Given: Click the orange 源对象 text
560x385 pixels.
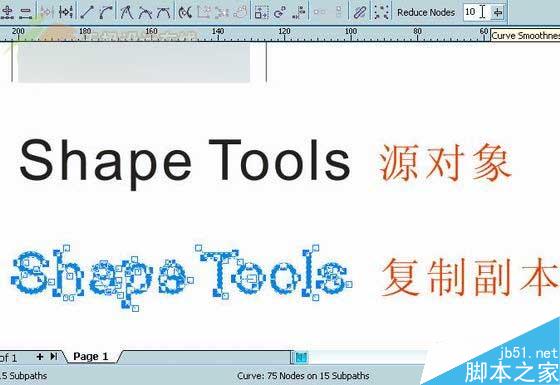Looking at the screenshot, I should [445, 163].
